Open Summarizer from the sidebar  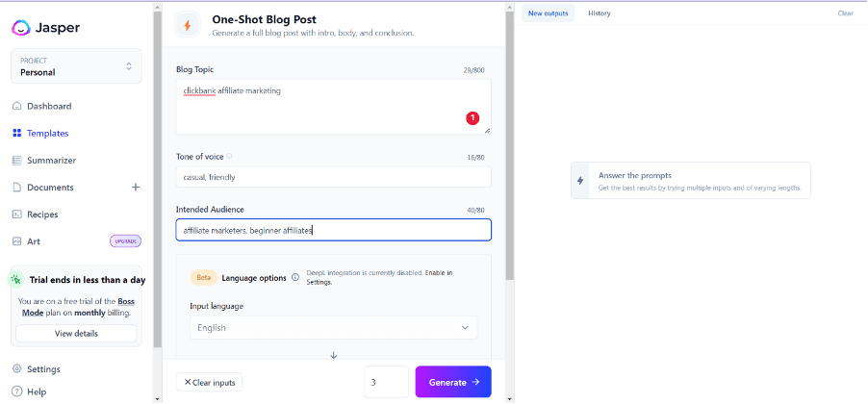pos(51,161)
